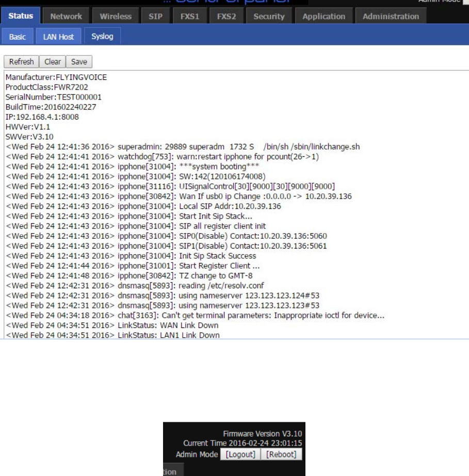Open the Wireless tab

click(116, 16)
